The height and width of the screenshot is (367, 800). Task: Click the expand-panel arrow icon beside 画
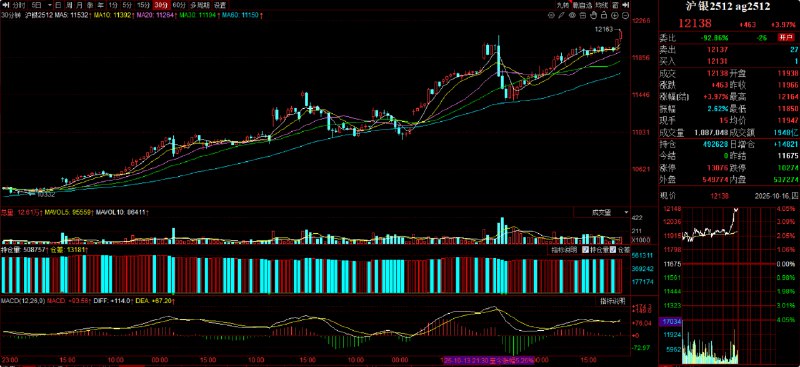626,5
